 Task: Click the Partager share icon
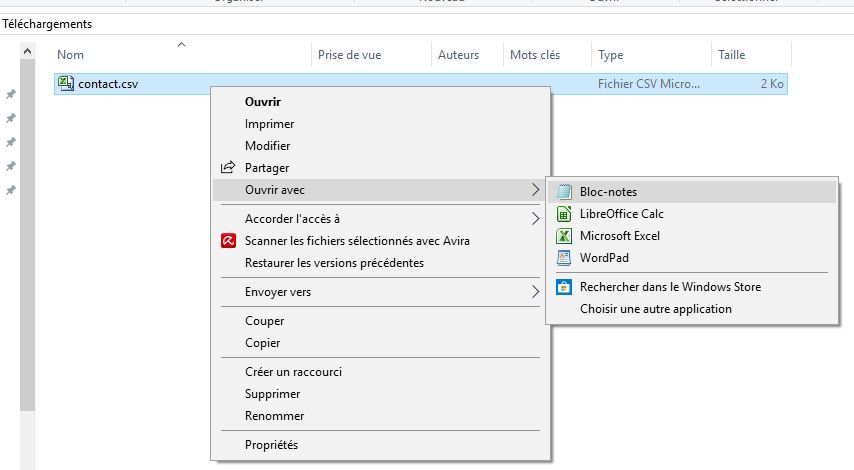click(x=228, y=168)
